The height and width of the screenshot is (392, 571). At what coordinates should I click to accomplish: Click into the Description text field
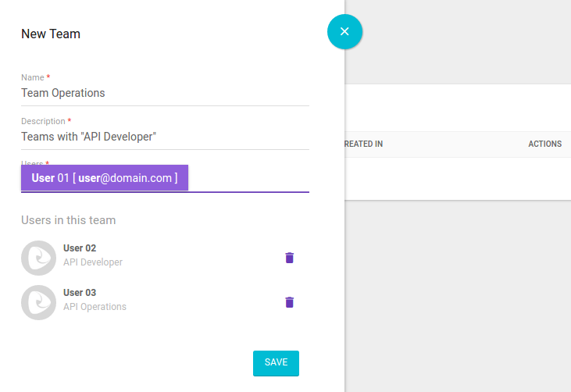(x=164, y=137)
